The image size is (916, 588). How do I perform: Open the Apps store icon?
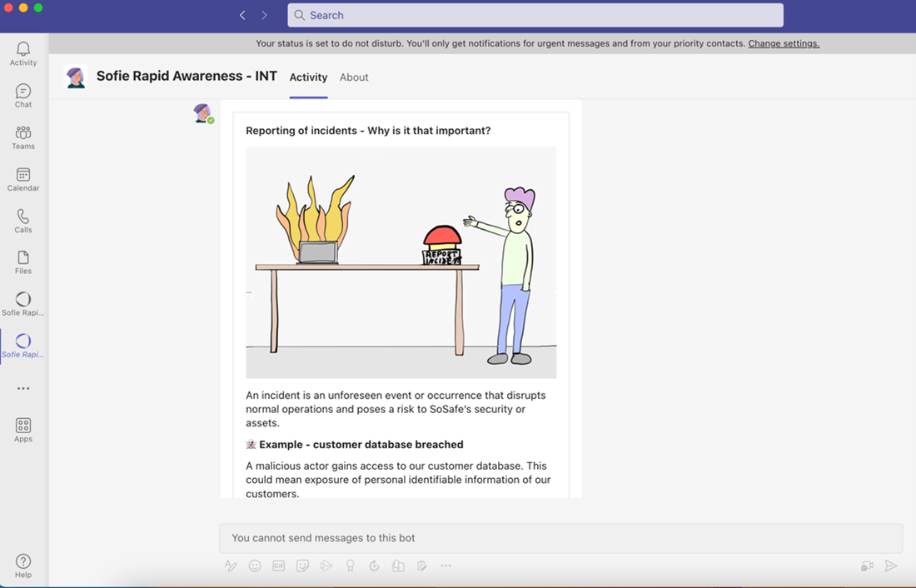[23, 429]
